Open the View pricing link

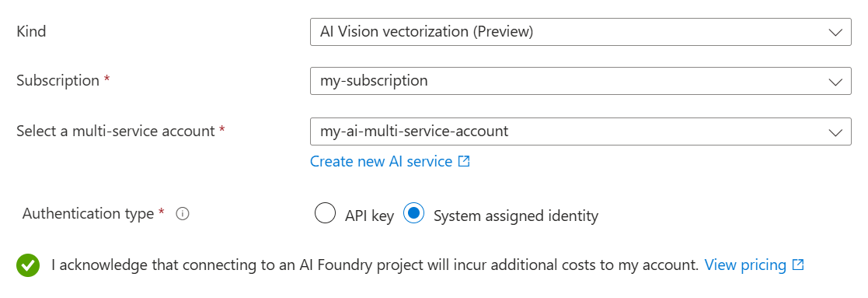745,265
